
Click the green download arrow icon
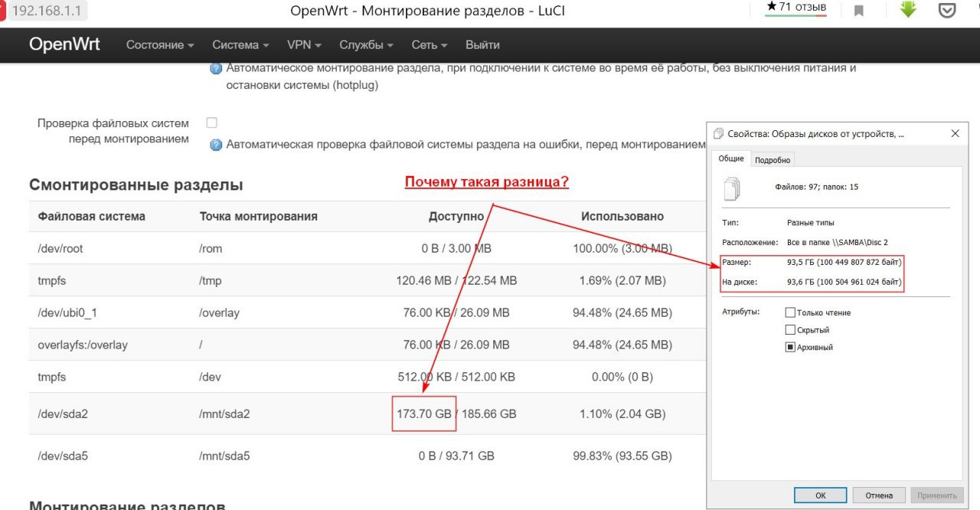(x=908, y=10)
